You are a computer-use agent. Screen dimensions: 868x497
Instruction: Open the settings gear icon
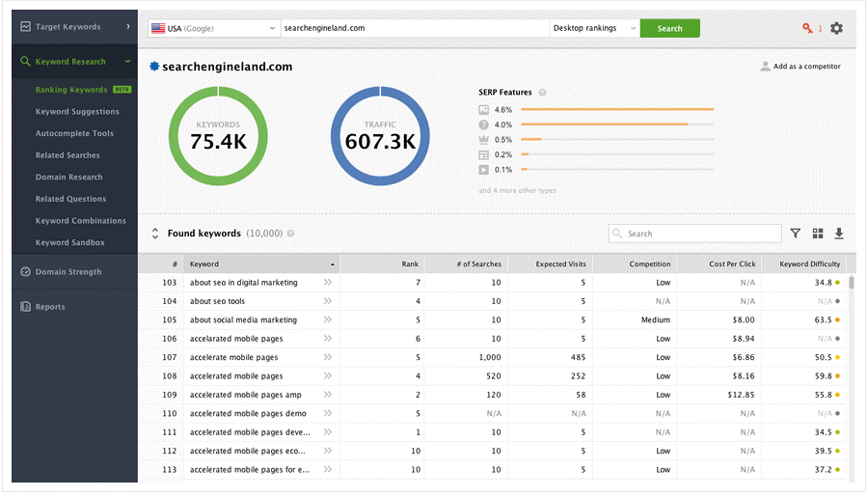836,28
